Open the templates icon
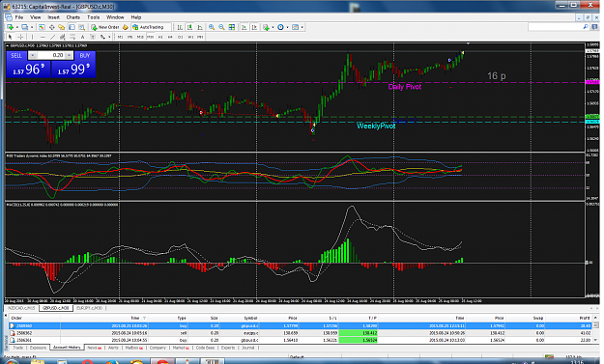Image resolution: width=604 pixels, height=364 pixels. click(x=295, y=27)
